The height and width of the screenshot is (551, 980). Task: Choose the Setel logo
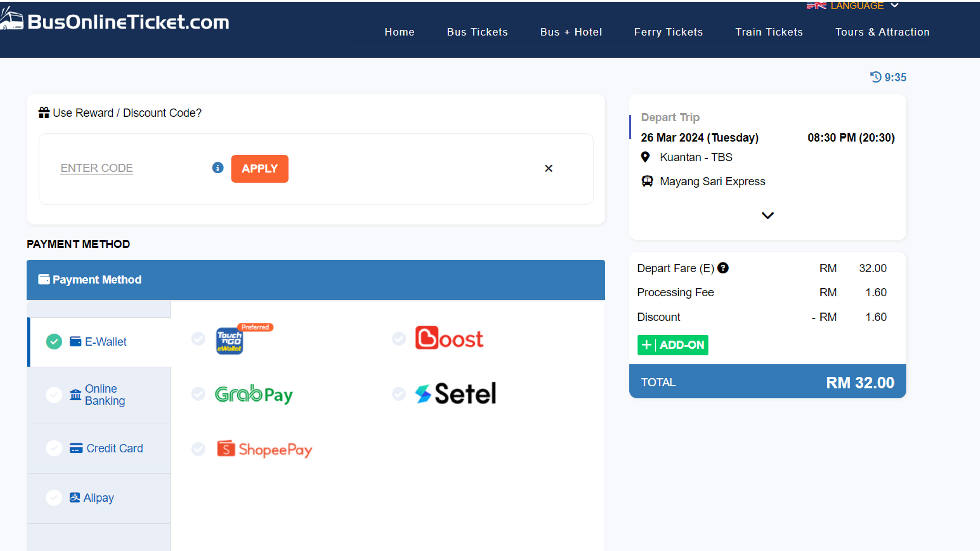pos(455,393)
